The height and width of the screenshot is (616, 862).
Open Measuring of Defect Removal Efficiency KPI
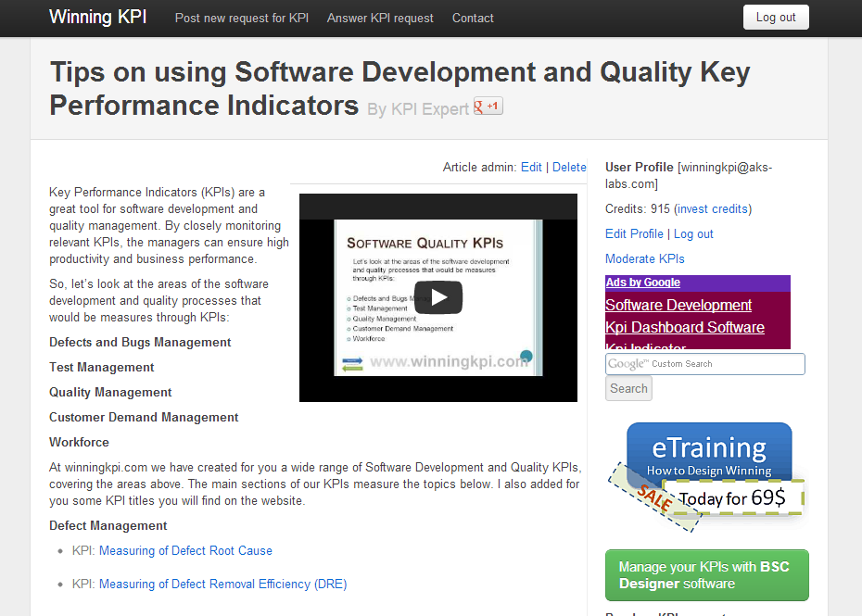222,585
